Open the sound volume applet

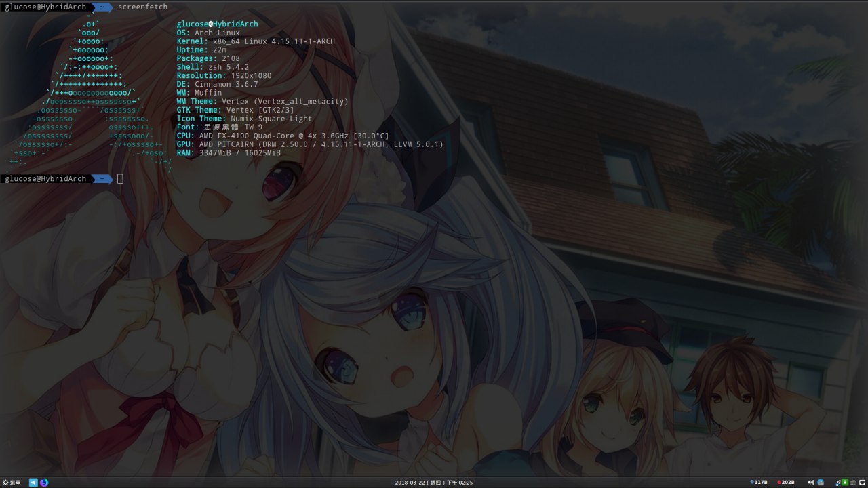[812, 483]
